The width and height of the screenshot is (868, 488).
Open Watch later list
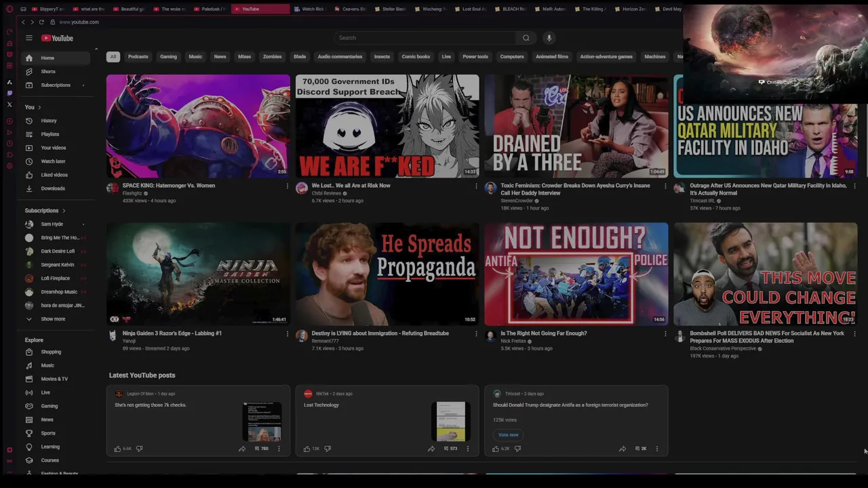[x=55, y=161]
